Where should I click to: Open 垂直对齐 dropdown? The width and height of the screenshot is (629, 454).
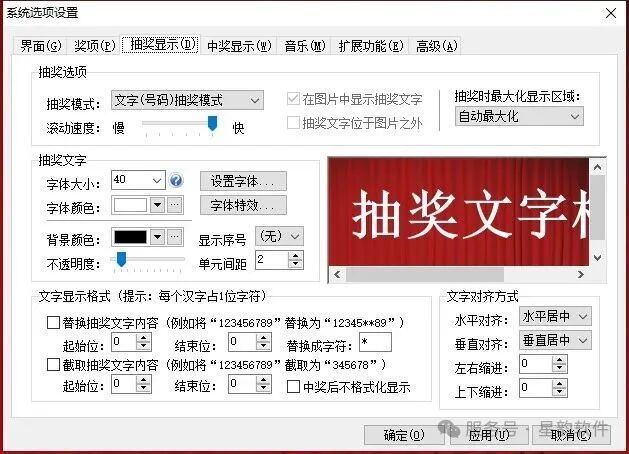[555, 340]
